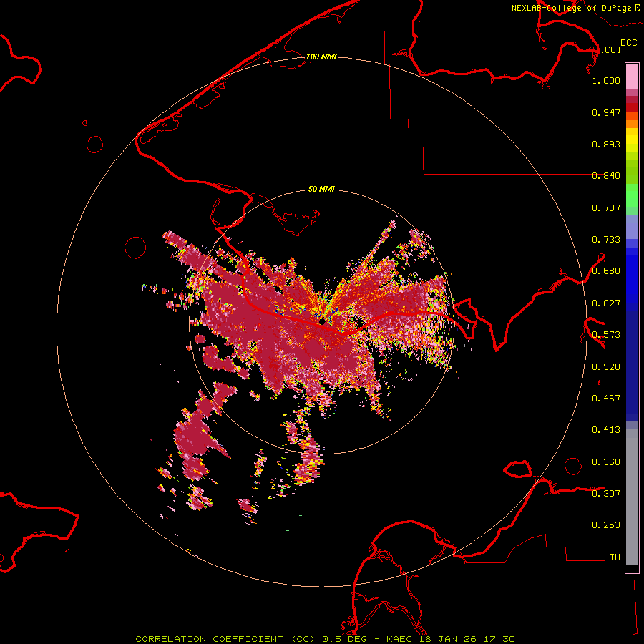Click the 0.947 legend value

click(606, 112)
